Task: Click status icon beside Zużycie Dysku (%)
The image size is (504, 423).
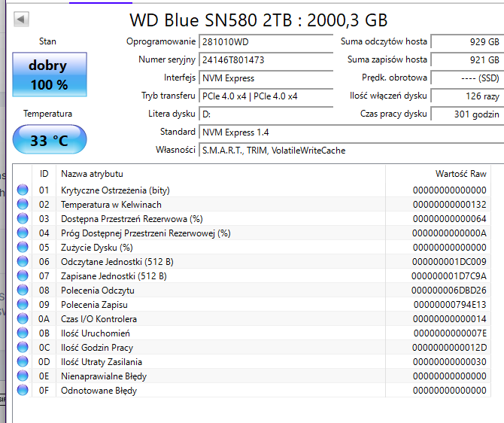Action: coord(23,247)
